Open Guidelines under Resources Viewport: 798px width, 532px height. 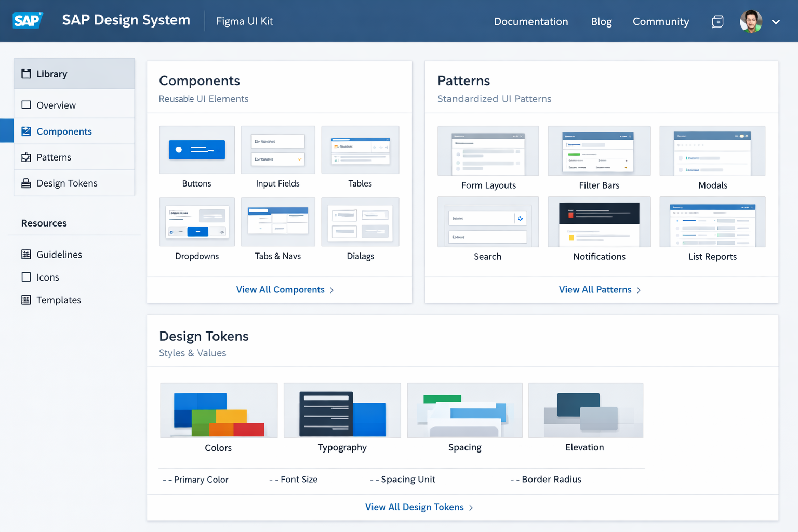point(59,255)
